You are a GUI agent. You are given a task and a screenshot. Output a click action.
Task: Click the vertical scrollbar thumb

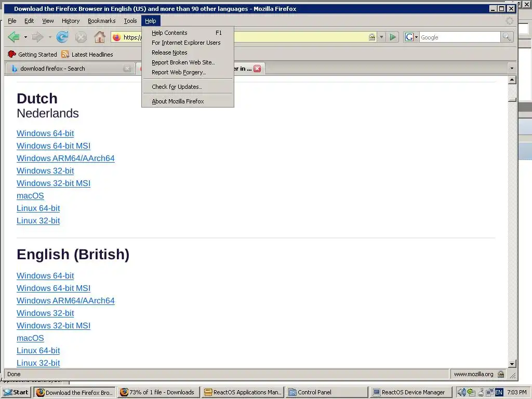(x=512, y=100)
